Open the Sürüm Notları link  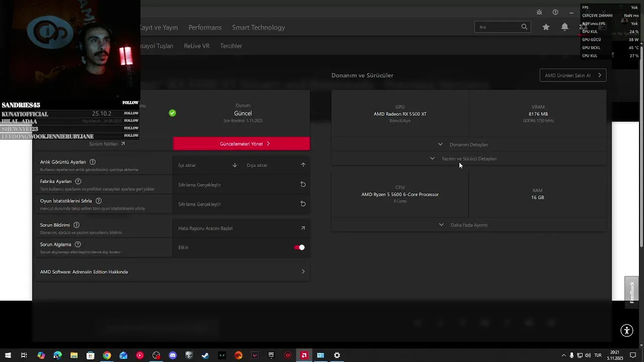click(x=107, y=144)
